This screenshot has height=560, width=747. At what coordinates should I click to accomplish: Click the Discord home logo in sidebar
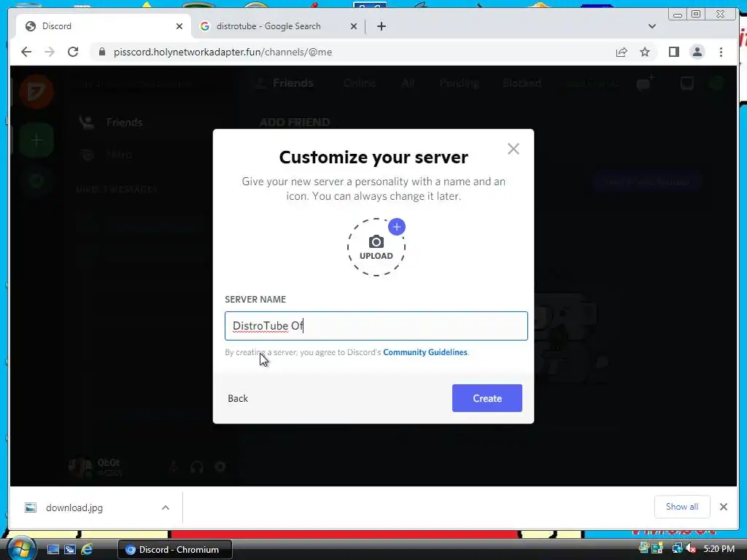[x=36, y=91]
